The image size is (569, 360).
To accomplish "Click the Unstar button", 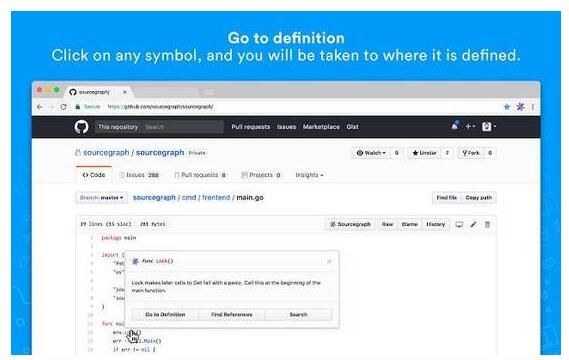I will click(x=424, y=153).
